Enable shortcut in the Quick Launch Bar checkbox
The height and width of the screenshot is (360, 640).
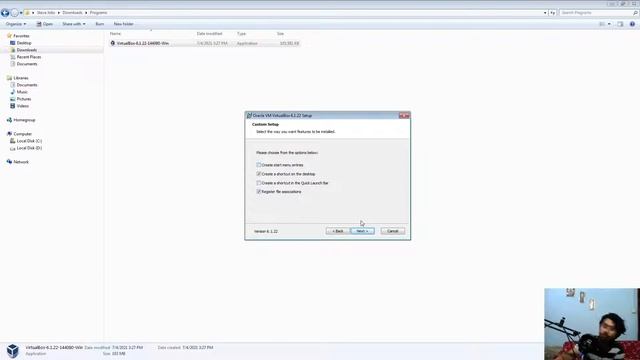(259, 183)
